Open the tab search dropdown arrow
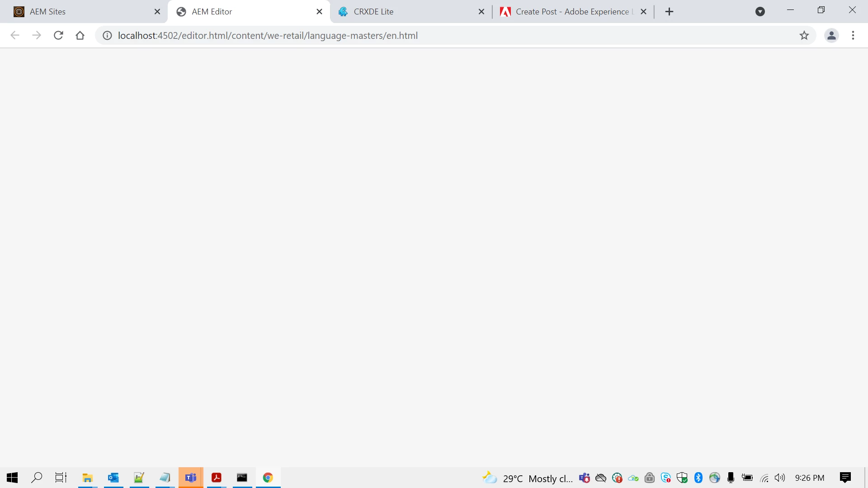The image size is (868, 488). click(x=760, y=12)
